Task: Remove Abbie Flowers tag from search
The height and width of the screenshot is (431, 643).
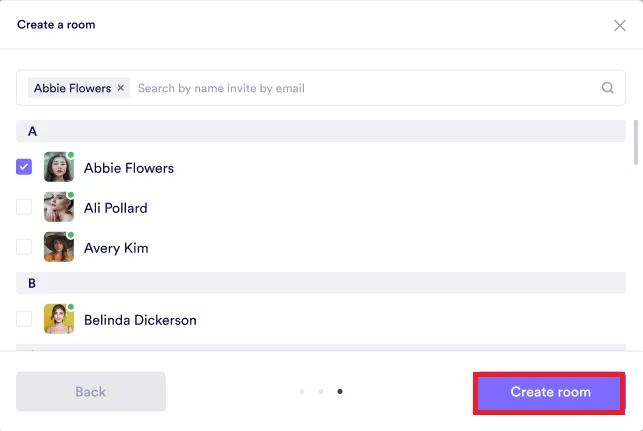Action: 121,88
